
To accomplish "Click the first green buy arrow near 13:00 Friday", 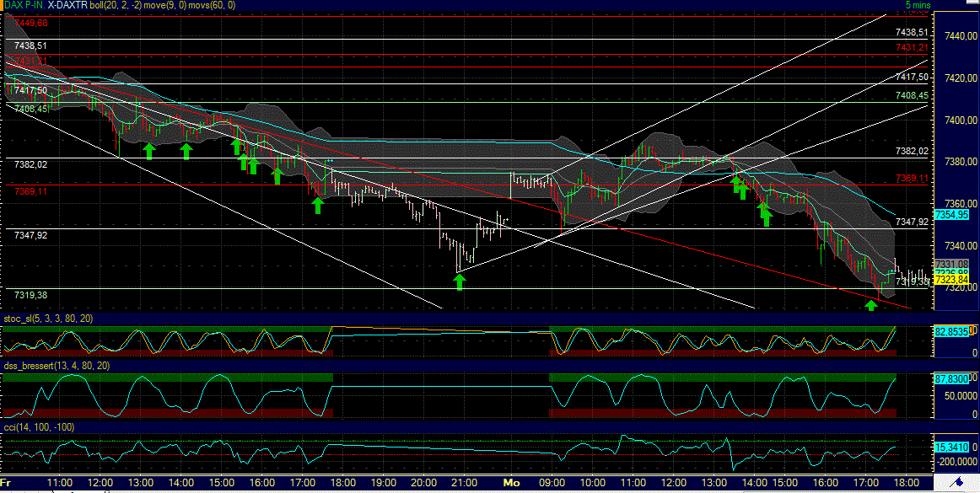I will pyautogui.click(x=149, y=150).
